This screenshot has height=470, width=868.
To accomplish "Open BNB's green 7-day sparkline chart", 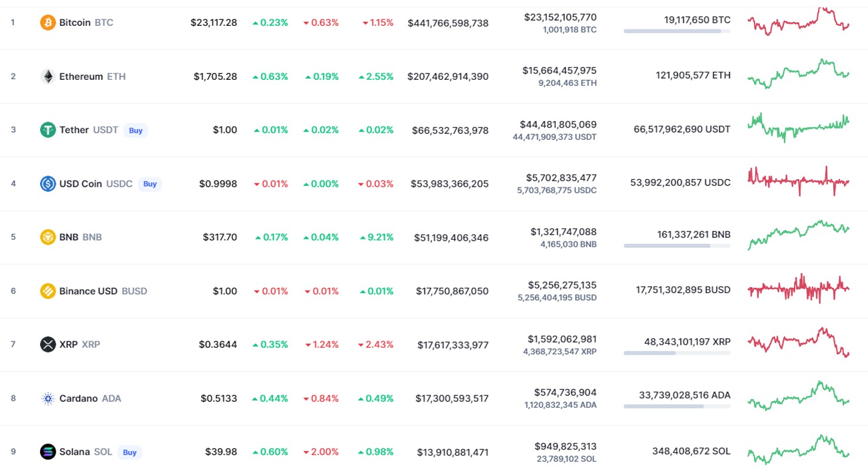I will click(x=799, y=235).
